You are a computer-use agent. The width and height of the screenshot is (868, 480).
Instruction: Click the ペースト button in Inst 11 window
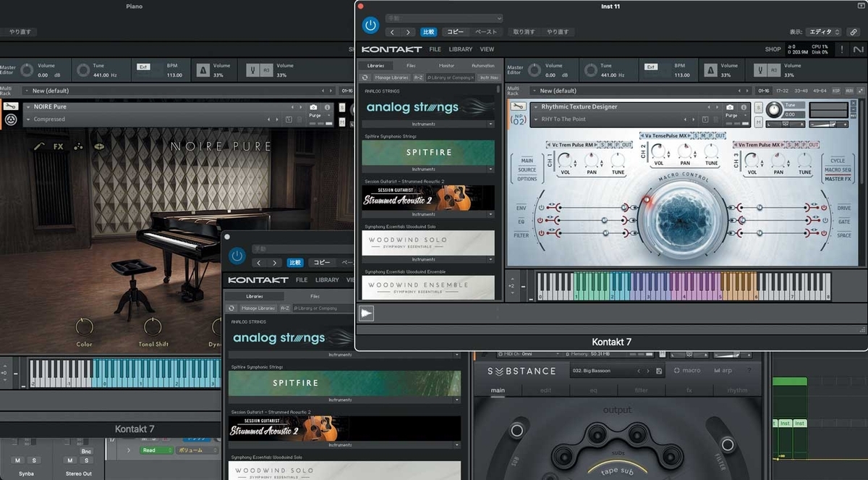(485, 32)
